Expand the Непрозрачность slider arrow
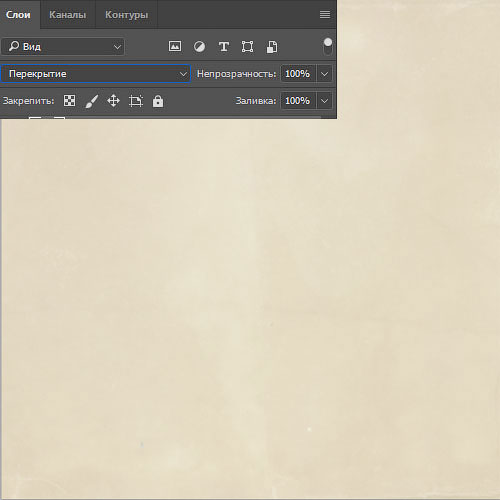 324,74
